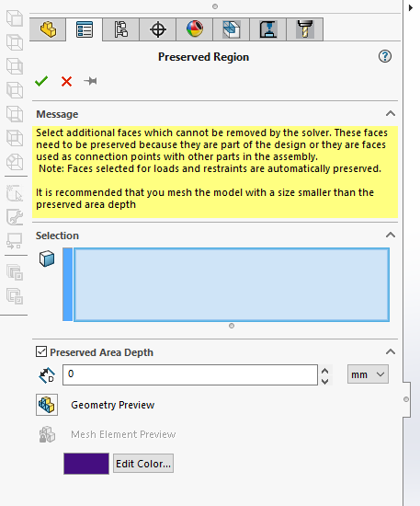Accept Preserved Region with green checkmark
420x506 pixels.
coord(41,81)
